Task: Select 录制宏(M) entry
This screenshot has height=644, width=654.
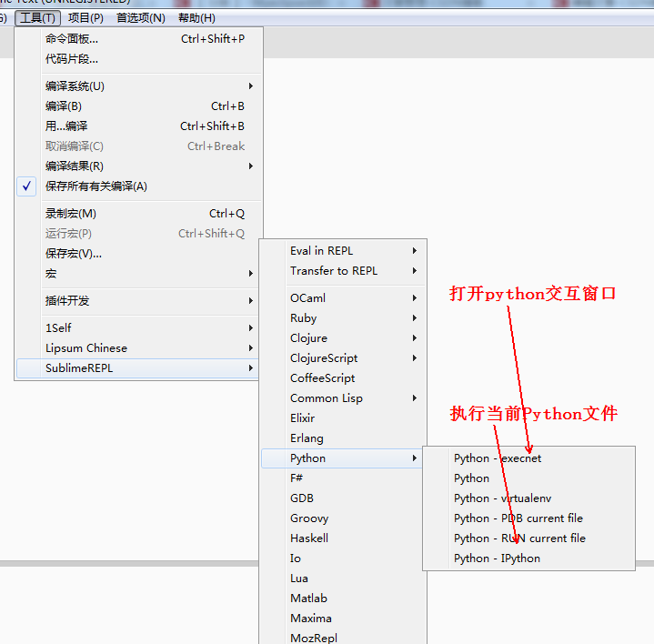Action: (x=139, y=214)
